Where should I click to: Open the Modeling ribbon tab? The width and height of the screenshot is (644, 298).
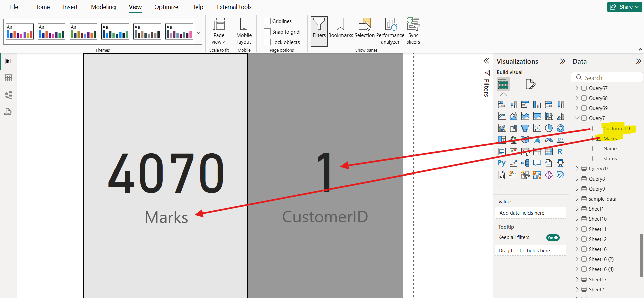(103, 7)
